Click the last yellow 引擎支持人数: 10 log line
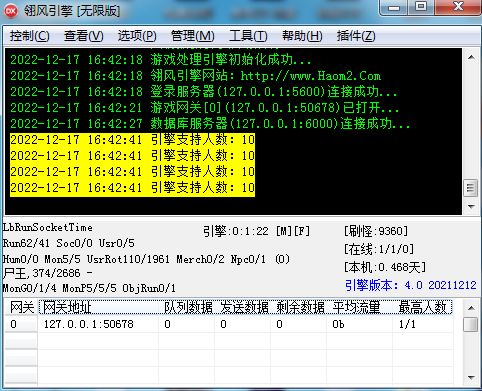 tap(132, 187)
